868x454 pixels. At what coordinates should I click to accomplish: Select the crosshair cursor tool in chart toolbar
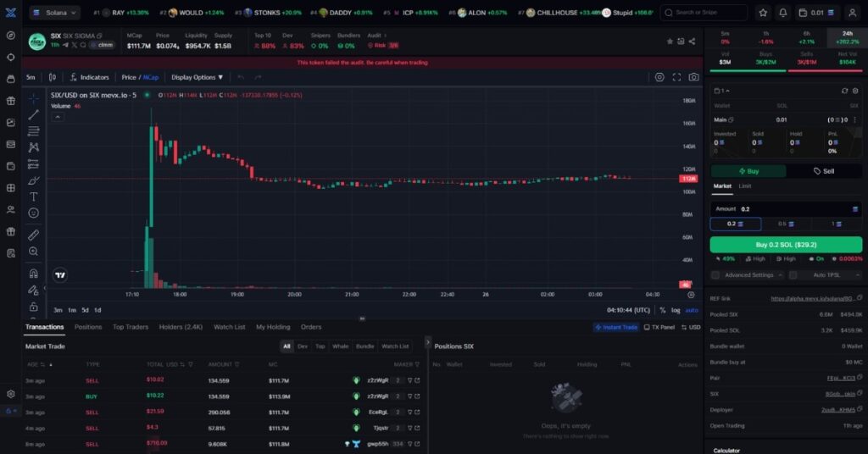[x=33, y=98]
